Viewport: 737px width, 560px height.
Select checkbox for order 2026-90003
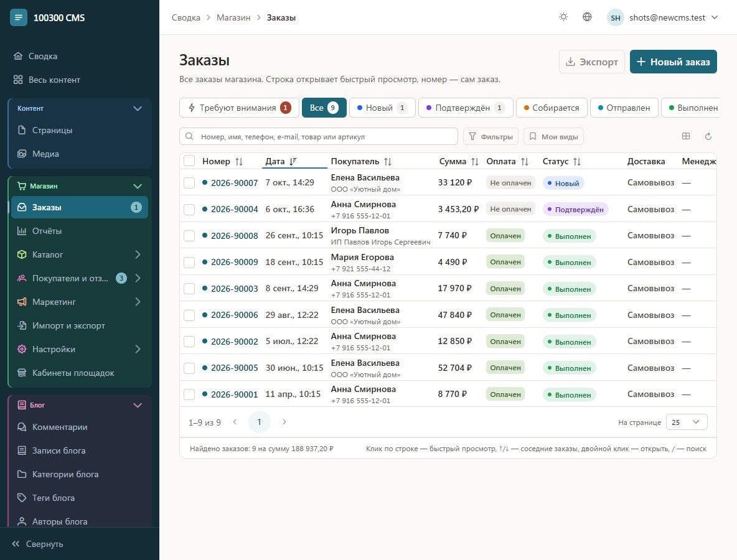[189, 289]
